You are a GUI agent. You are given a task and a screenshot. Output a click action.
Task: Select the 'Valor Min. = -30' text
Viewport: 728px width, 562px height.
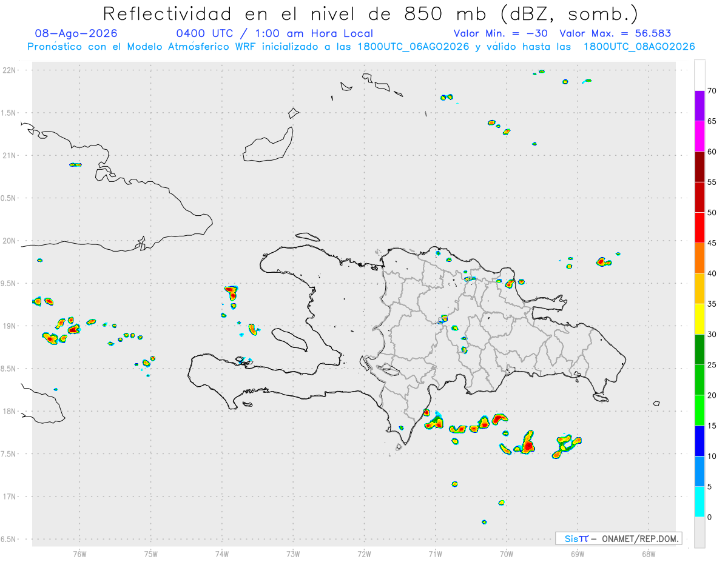click(x=500, y=33)
